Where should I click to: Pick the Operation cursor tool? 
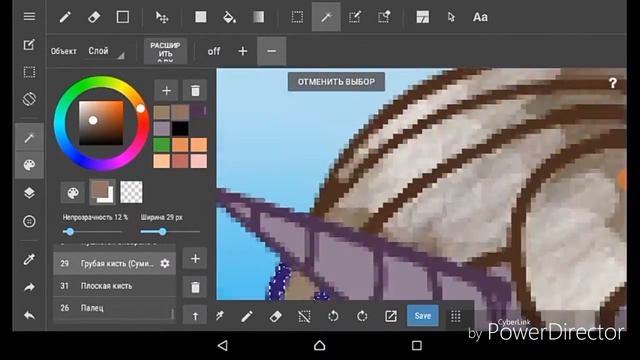coord(451,17)
